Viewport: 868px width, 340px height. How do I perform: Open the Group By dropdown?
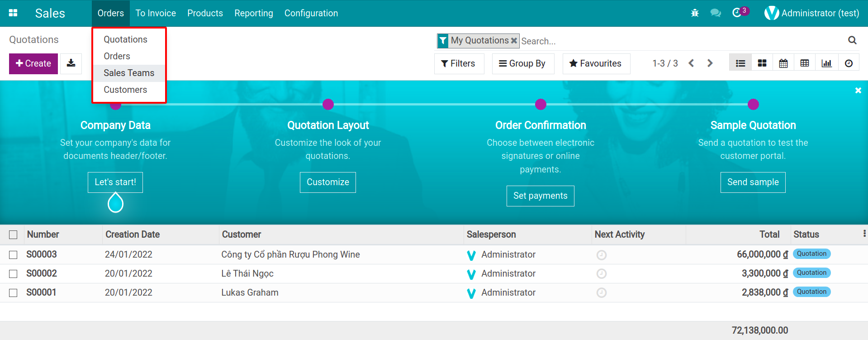tap(522, 63)
